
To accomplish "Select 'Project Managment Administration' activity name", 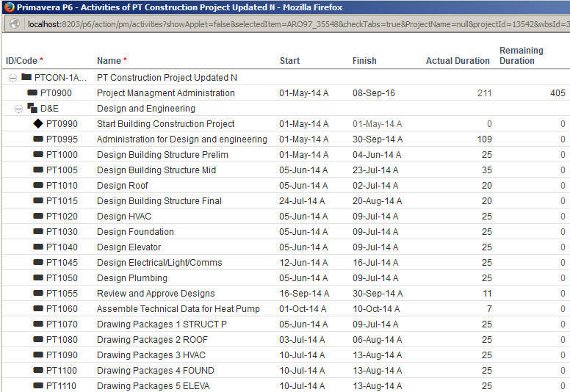I will pos(166,93).
